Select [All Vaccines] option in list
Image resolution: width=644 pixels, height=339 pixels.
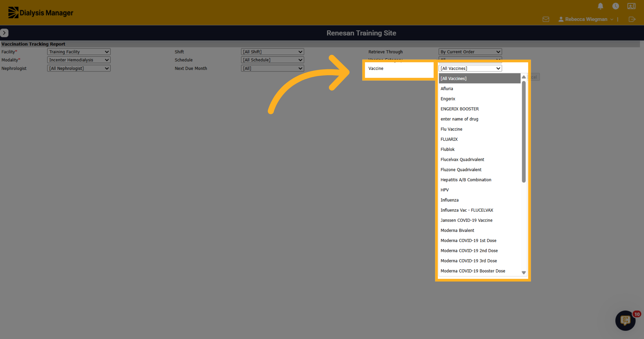480,78
